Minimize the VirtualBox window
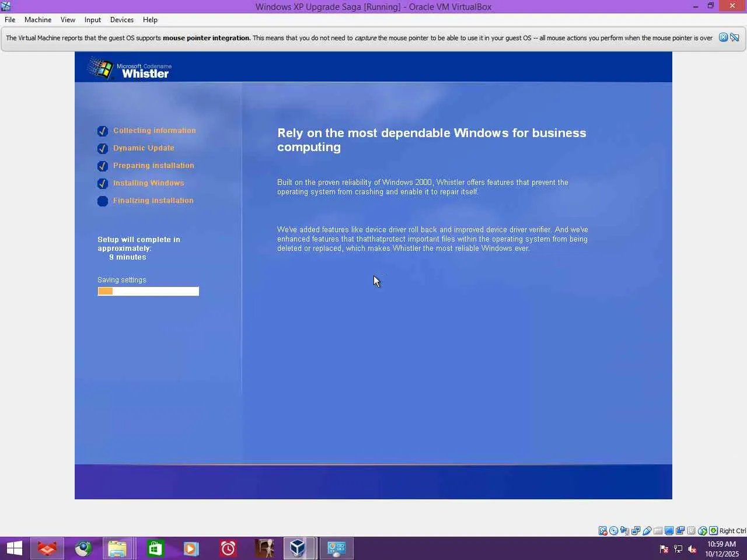747x560 pixels. click(696, 6)
